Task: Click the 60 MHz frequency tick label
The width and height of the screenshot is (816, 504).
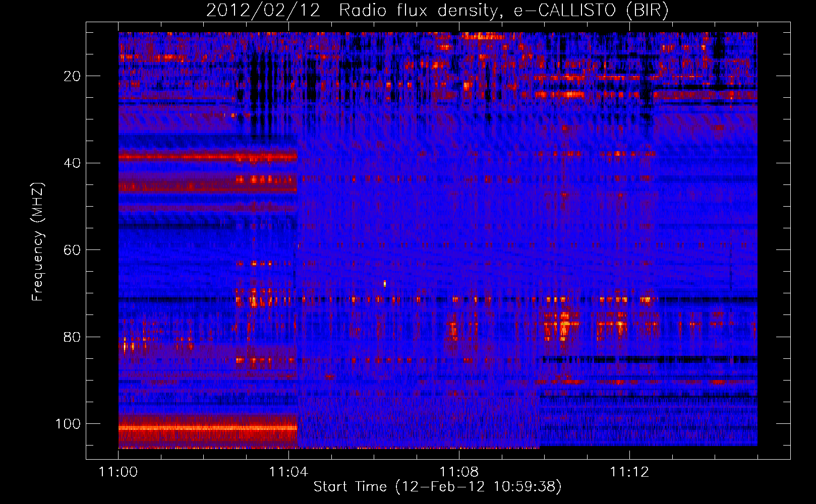Action: pyautogui.click(x=73, y=250)
